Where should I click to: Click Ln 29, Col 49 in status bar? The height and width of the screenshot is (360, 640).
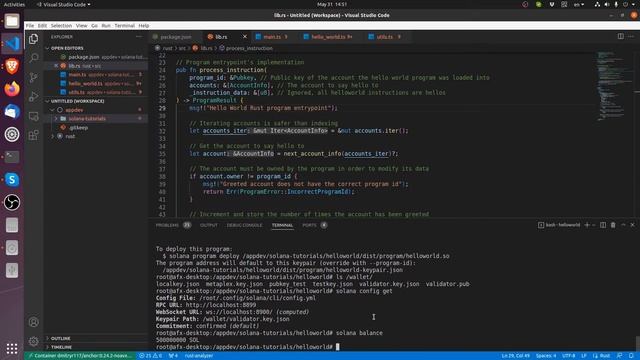point(516,356)
